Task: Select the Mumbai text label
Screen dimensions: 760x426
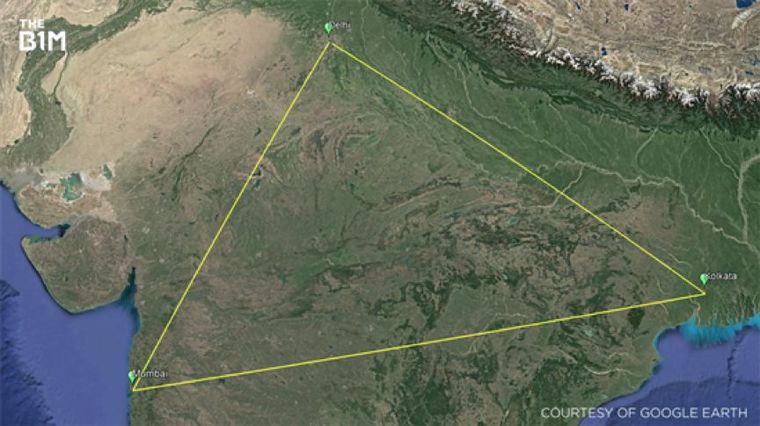Action: tap(152, 374)
